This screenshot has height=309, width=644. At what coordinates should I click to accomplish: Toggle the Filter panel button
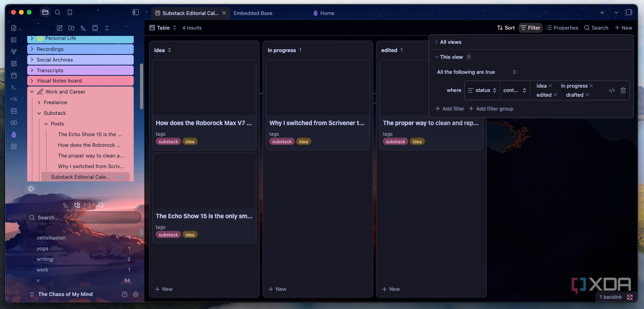point(530,28)
